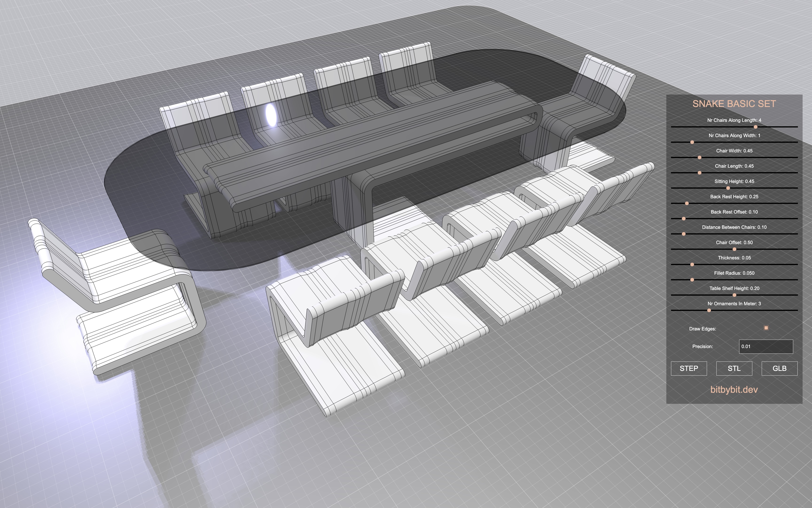The image size is (812, 508).
Task: Export model with GLB button
Action: (779, 369)
